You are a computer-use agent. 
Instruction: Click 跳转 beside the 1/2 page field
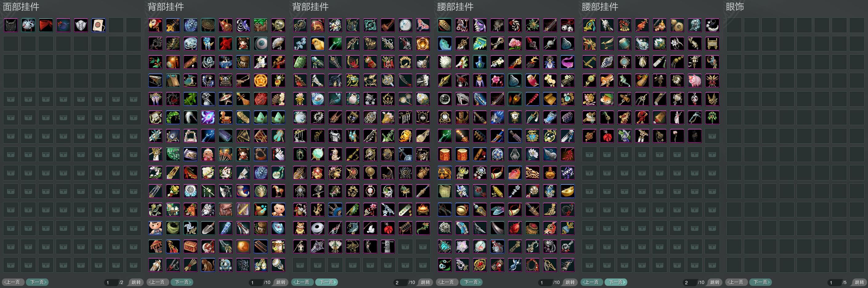click(x=136, y=282)
